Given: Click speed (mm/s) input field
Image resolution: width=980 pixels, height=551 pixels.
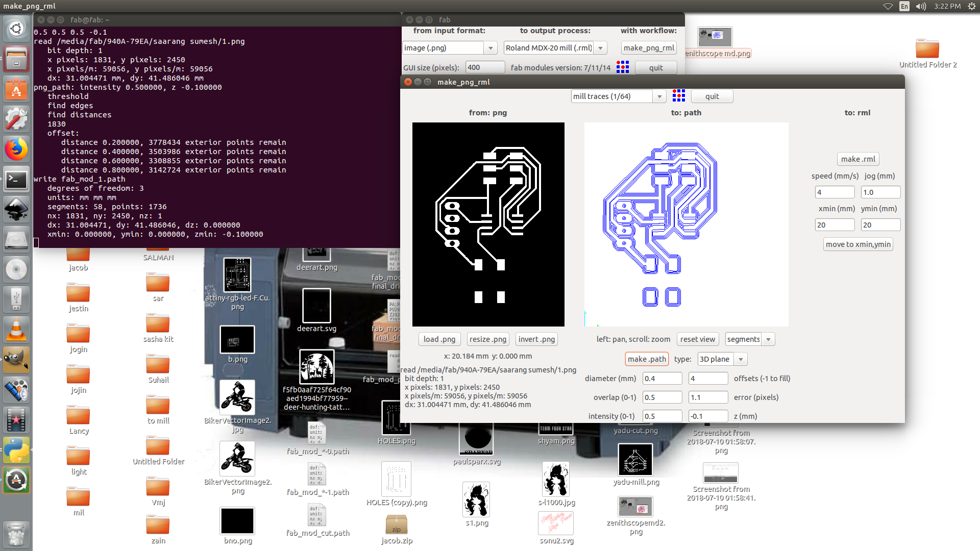Looking at the screenshot, I should pos(835,192).
